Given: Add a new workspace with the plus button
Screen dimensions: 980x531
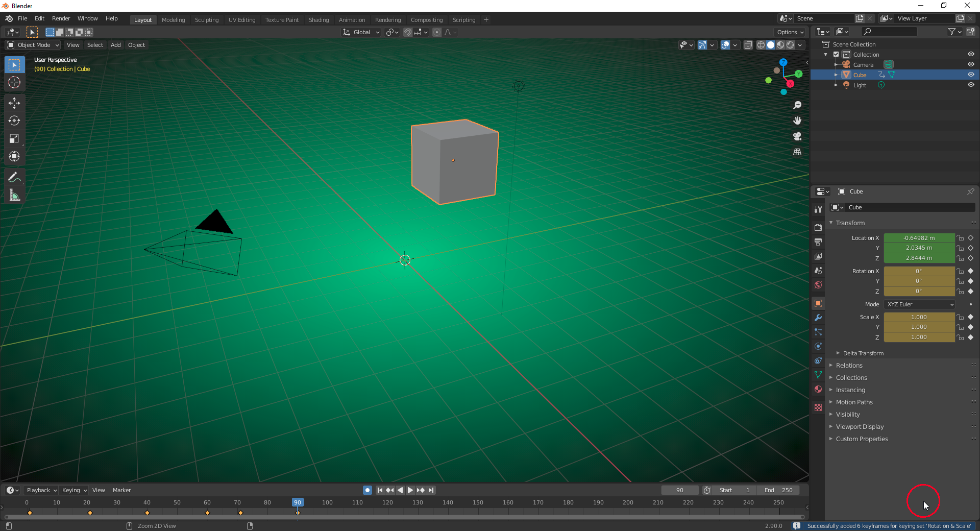Looking at the screenshot, I should pyautogui.click(x=486, y=20).
